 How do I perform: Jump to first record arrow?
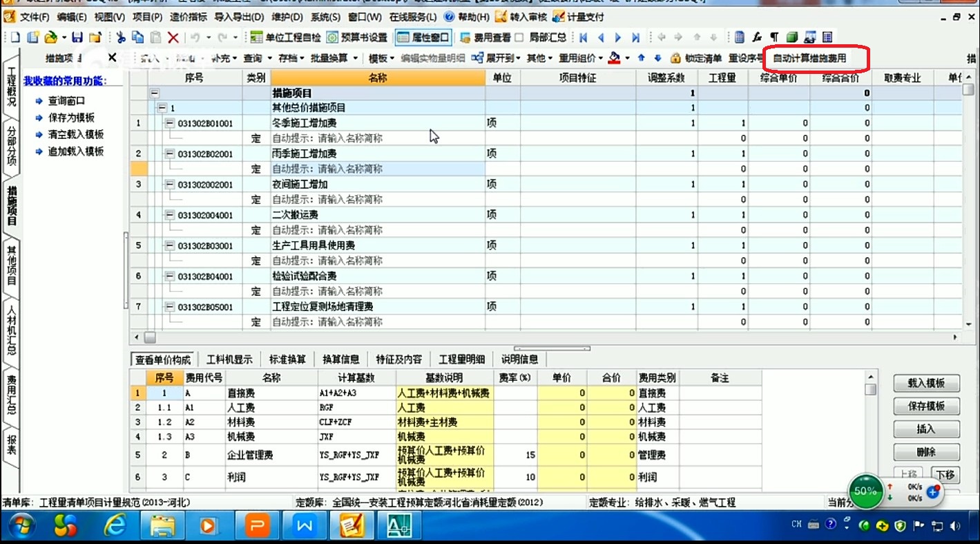(x=584, y=37)
